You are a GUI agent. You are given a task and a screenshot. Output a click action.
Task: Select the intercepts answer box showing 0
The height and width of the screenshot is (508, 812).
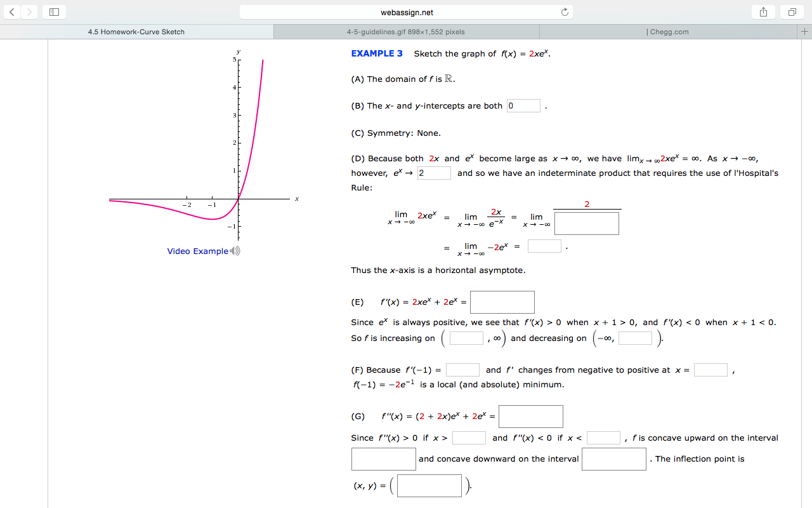click(523, 105)
